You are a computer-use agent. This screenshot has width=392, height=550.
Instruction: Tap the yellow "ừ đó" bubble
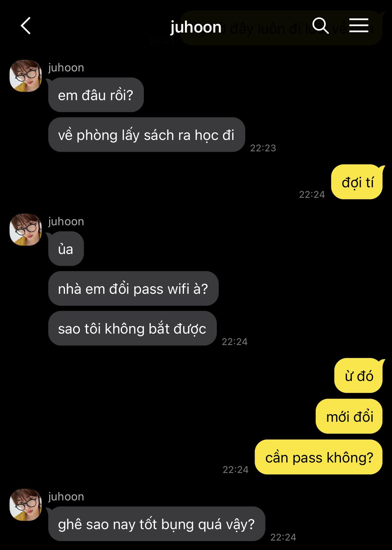[359, 376]
